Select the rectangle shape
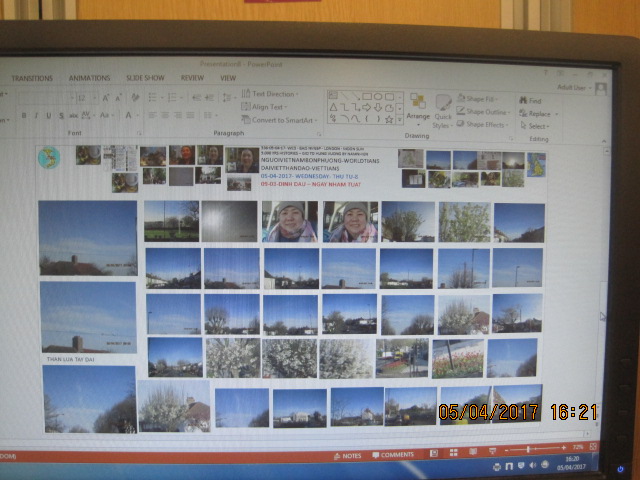The height and width of the screenshot is (480, 640). tap(367, 96)
